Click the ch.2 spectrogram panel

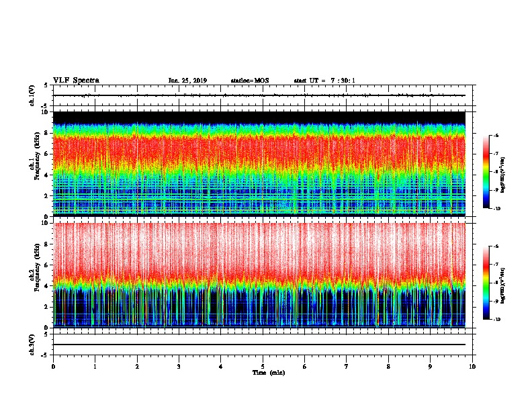(259, 275)
